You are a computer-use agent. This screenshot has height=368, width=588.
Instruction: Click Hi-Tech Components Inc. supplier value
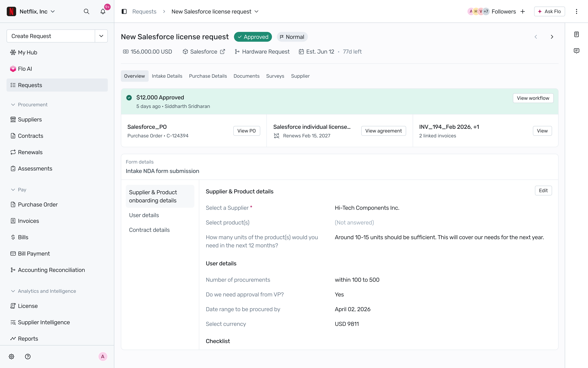(x=367, y=208)
